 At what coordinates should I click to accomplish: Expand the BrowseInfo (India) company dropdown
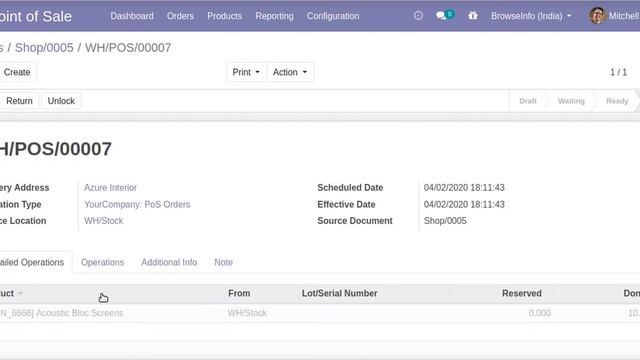(531, 16)
